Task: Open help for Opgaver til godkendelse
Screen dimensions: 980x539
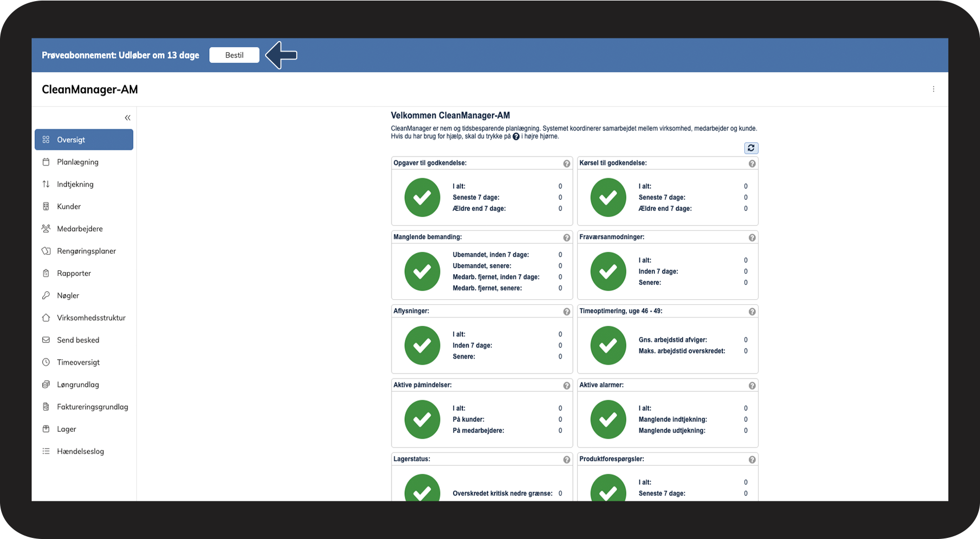Action: [567, 164]
